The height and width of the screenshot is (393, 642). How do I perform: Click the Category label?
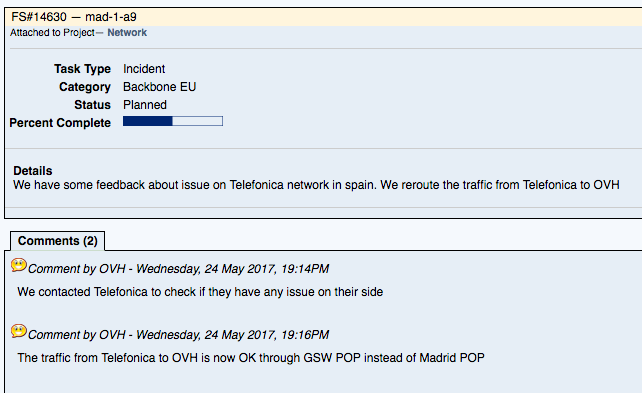coord(85,87)
